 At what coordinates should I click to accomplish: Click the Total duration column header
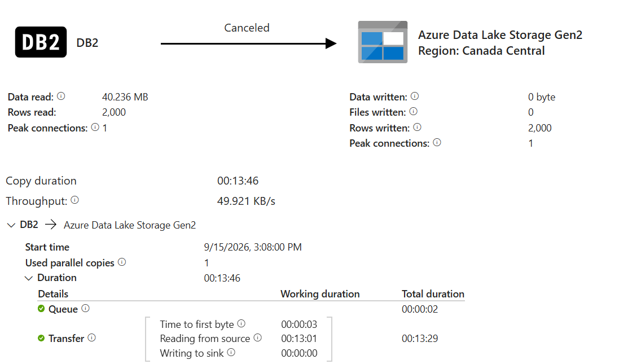click(x=433, y=294)
